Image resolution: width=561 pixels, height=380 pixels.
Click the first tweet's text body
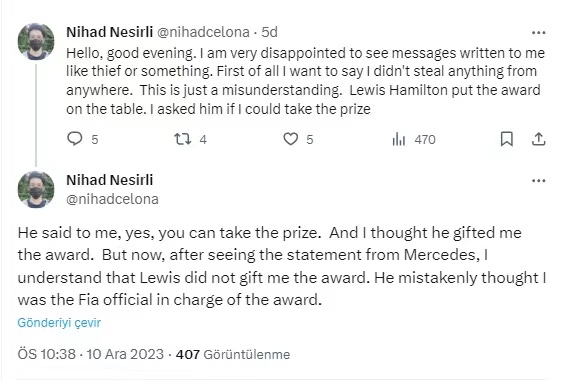click(306, 81)
